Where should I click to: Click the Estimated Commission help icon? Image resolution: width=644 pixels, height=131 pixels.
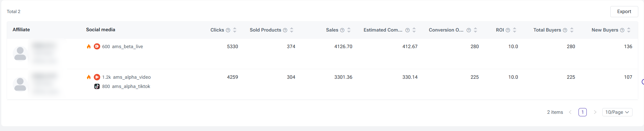point(407,30)
